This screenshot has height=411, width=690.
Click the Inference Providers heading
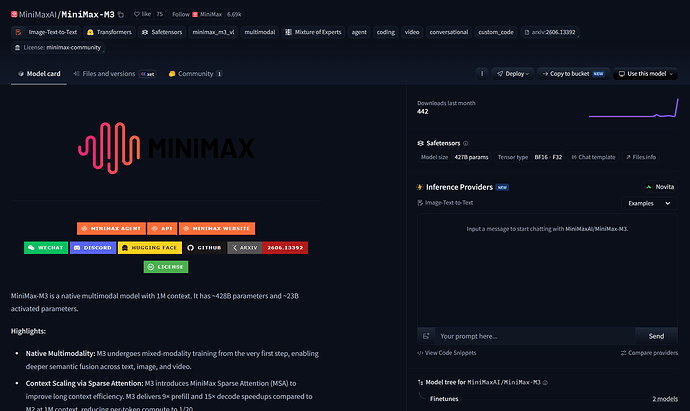click(459, 187)
